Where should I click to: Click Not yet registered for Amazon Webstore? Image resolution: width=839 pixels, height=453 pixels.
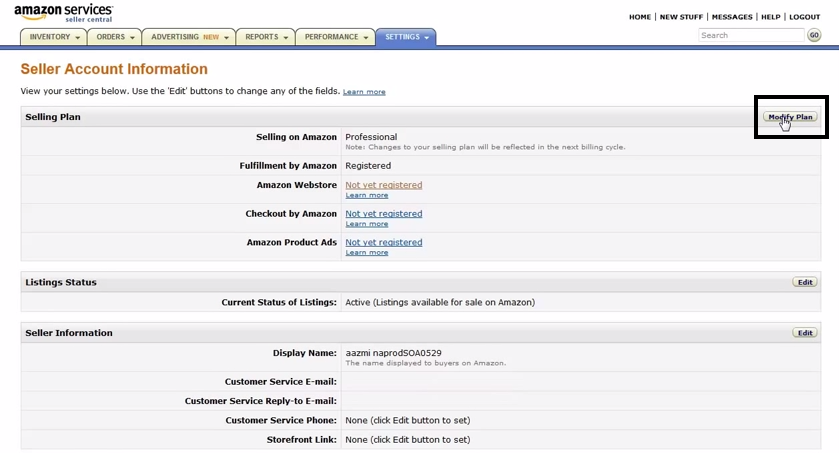pyautogui.click(x=384, y=185)
